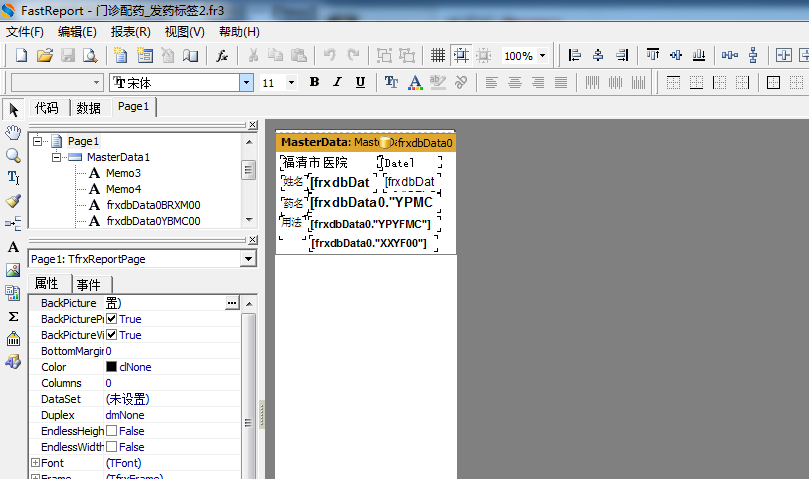Switch to the 数据 tab
Screen dimensions: 809x479
coord(89,108)
